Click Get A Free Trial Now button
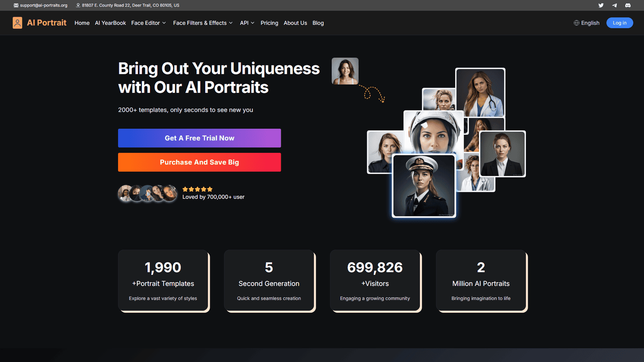Screen dimensions: 644x362 pyautogui.click(x=199, y=138)
